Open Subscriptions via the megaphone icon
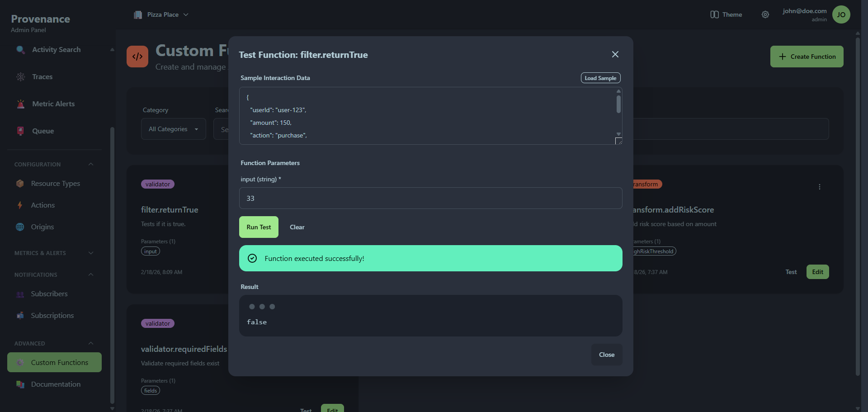Screen dimensions: 868x412 tap(21, 315)
